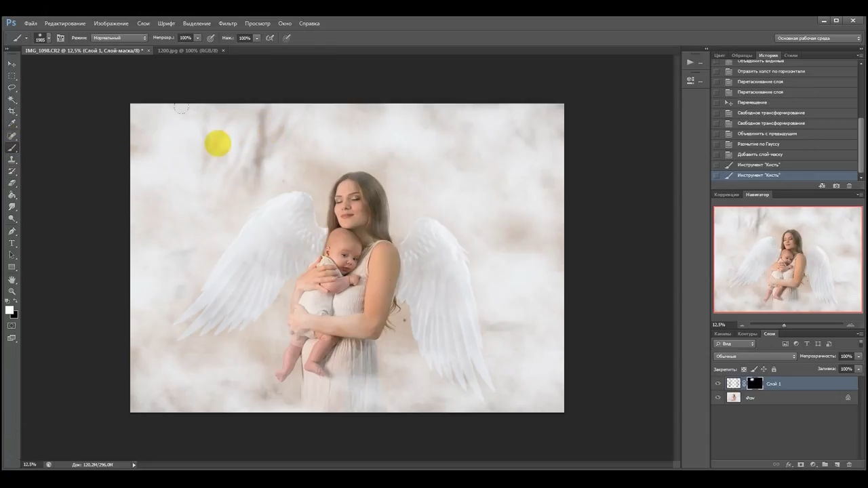
Task: Open layer filter type Вид dropdown
Action: pyautogui.click(x=734, y=344)
